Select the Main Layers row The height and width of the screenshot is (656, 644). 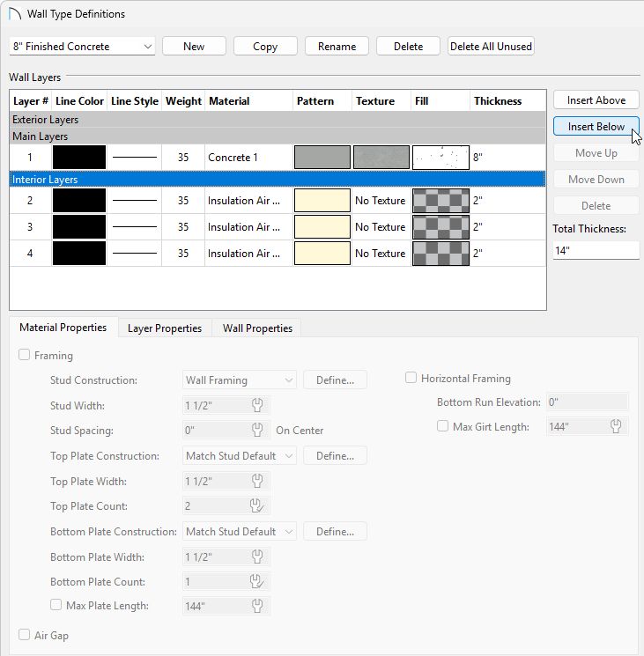[278, 136]
